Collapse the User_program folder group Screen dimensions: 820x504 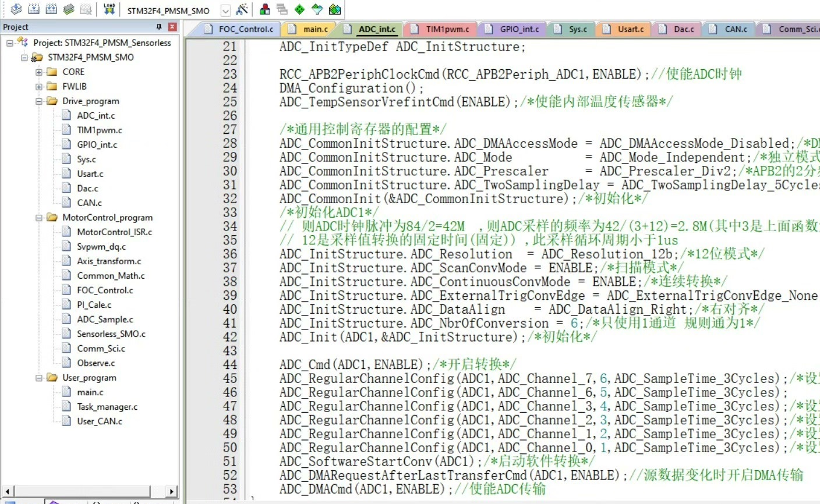[39, 377]
